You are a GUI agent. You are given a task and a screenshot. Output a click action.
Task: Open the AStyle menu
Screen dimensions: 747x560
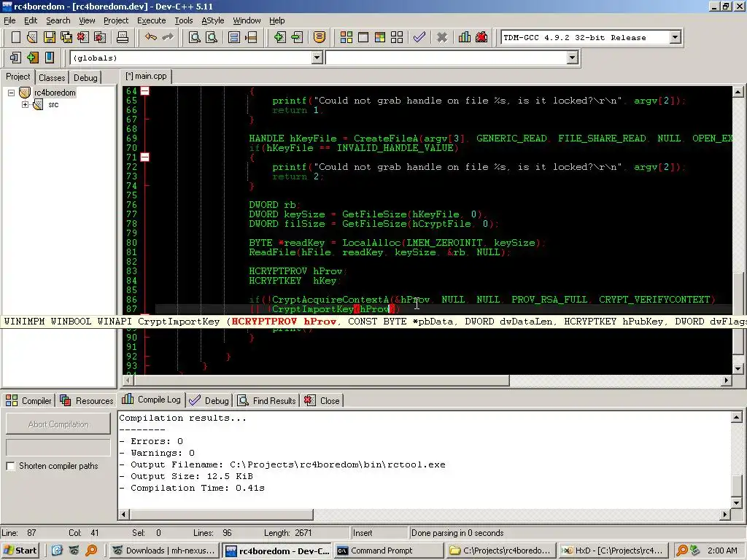tap(212, 20)
